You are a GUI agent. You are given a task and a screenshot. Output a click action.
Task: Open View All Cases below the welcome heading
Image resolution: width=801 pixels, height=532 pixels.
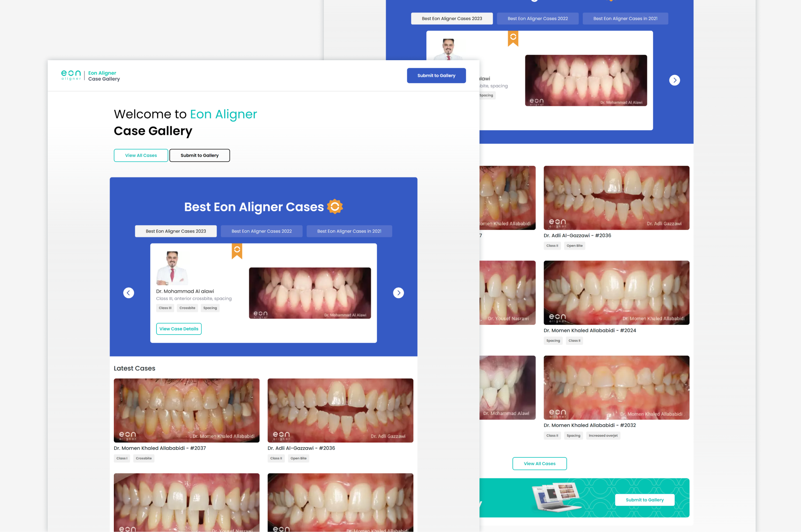tap(141, 155)
